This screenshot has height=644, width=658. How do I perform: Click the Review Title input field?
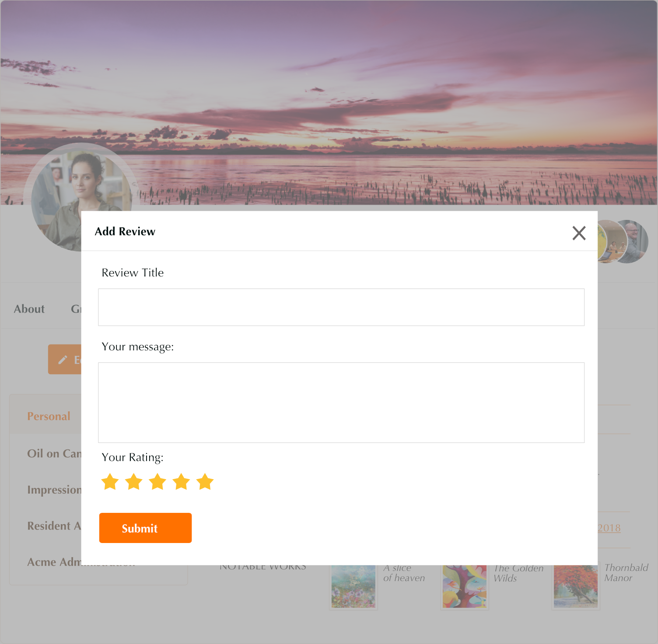(x=341, y=307)
